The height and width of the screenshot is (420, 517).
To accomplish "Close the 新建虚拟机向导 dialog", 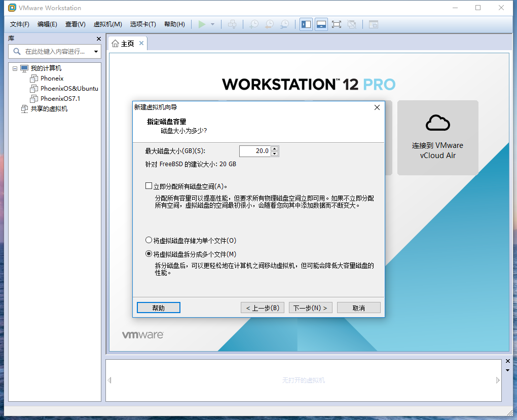I will [377, 107].
